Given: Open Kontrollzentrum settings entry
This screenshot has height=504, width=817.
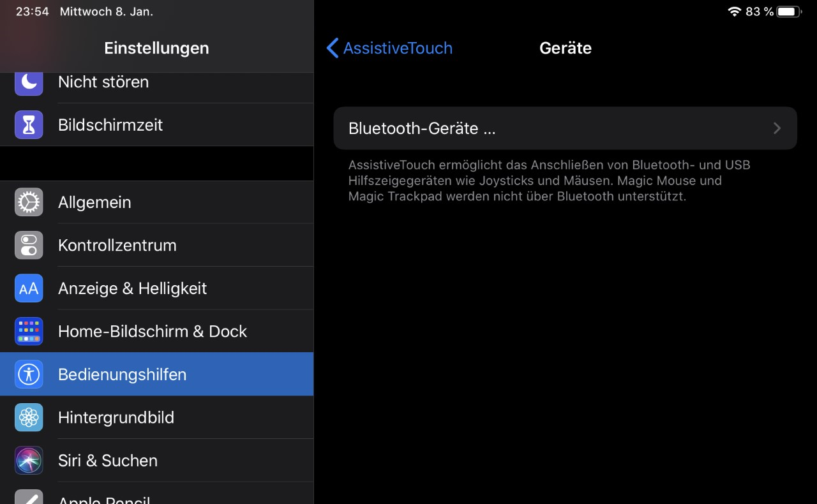Looking at the screenshot, I should (x=117, y=246).
